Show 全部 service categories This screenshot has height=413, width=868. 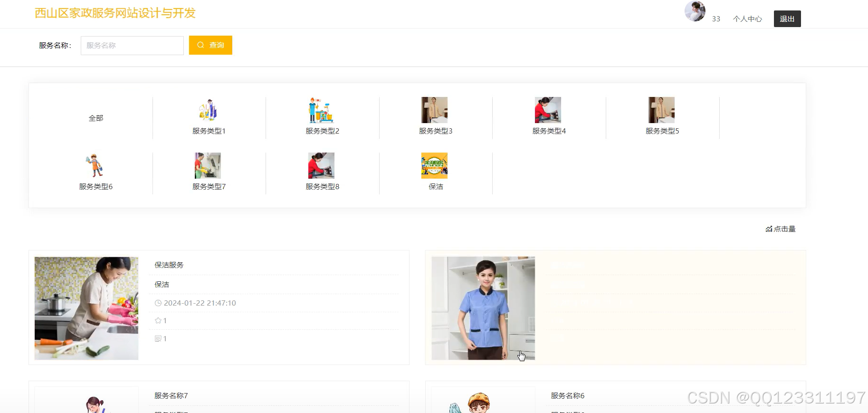[96, 118]
